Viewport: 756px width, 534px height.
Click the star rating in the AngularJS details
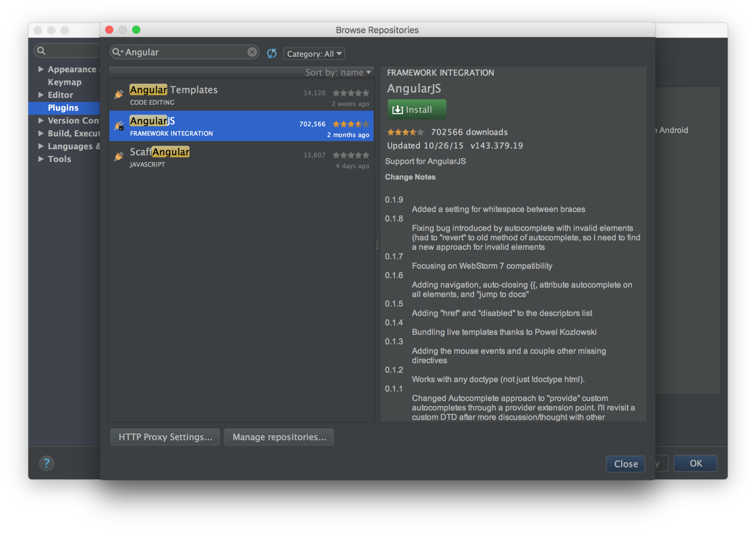(405, 132)
